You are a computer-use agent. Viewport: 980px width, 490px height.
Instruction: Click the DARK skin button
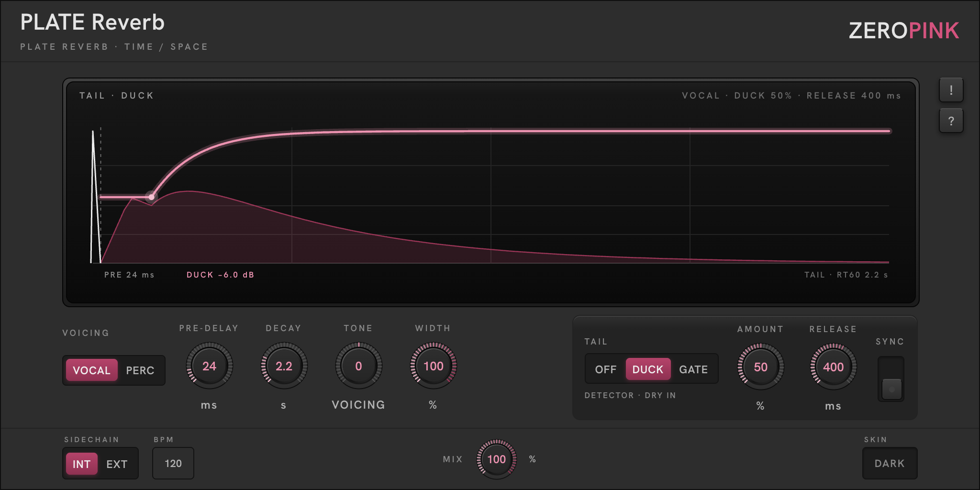tap(890, 463)
